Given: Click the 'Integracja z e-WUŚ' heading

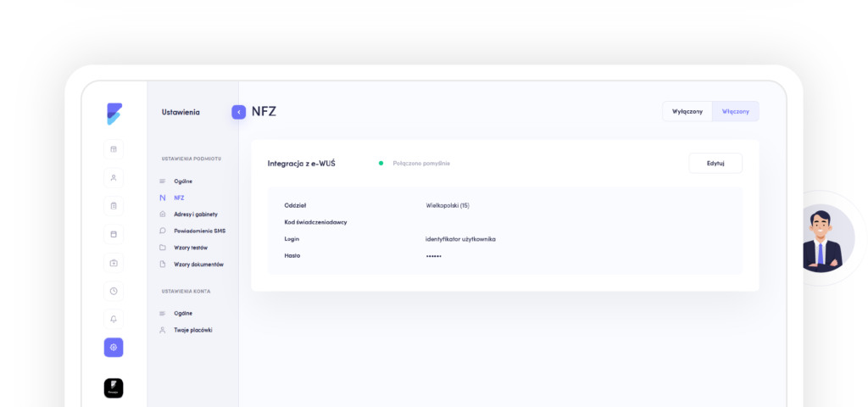Looking at the screenshot, I should (x=302, y=164).
